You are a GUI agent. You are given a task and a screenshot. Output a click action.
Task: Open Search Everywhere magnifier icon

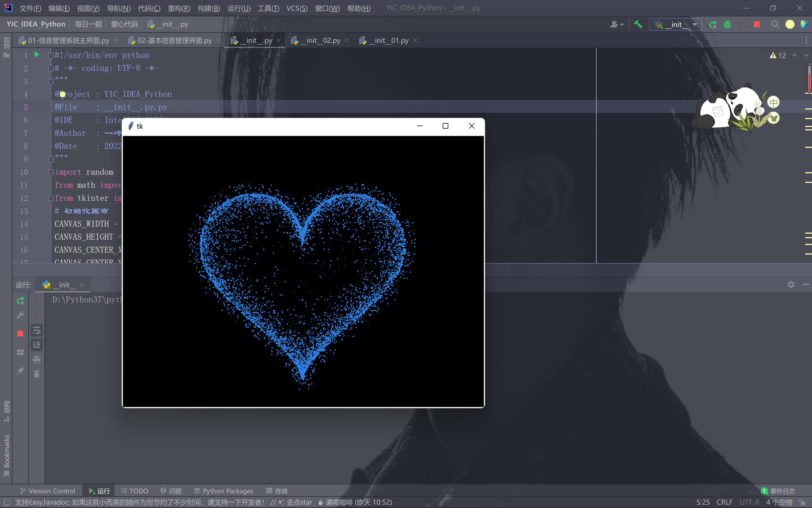pos(775,24)
